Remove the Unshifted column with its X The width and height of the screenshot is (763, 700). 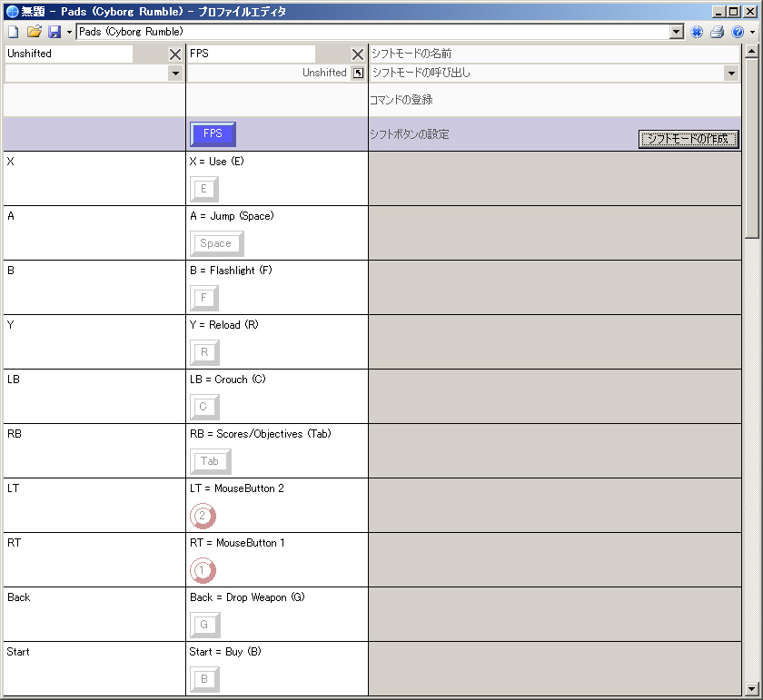pos(175,54)
